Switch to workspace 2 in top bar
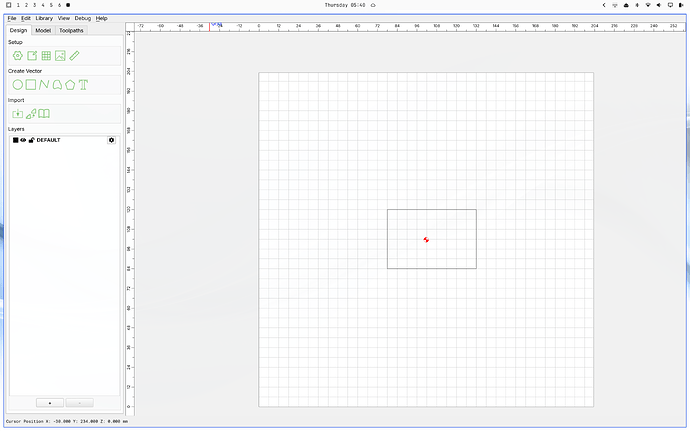Viewport: 690px width, 431px height. tap(26, 5)
